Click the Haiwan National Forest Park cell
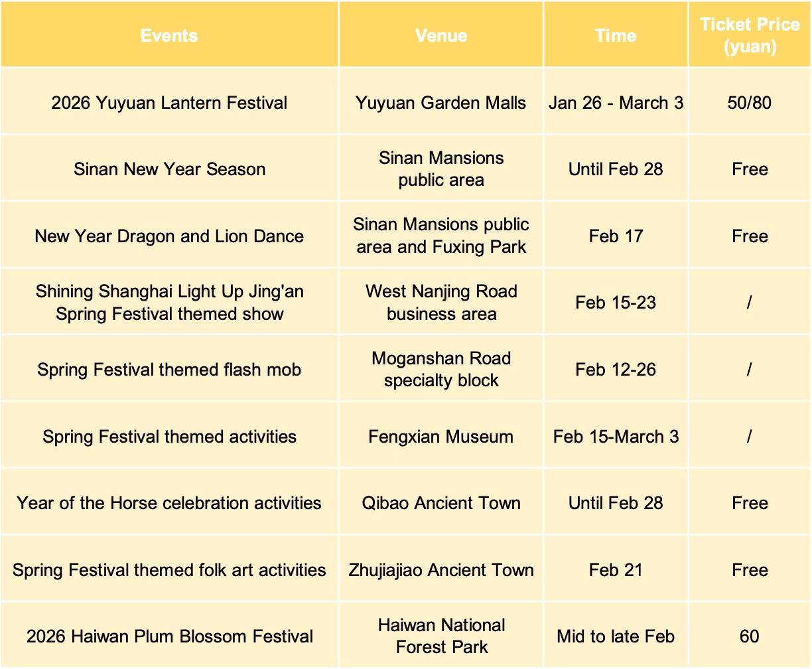Screen dimensions: 812x669 (441, 636)
